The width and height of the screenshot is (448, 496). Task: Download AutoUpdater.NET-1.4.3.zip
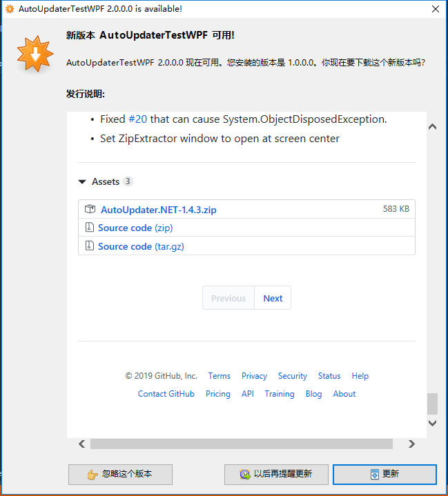[159, 210]
